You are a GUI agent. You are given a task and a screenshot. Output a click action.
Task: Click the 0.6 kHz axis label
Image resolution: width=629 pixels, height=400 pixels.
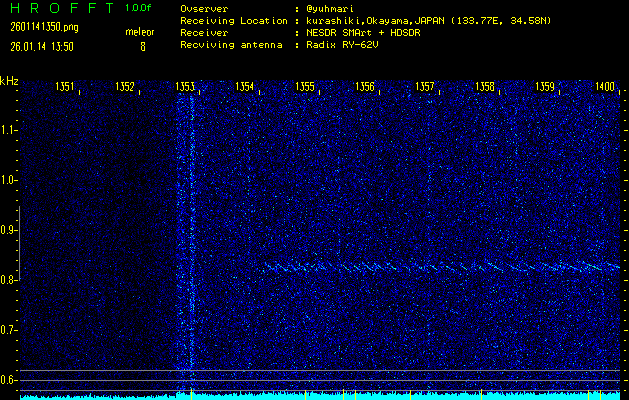9,380
